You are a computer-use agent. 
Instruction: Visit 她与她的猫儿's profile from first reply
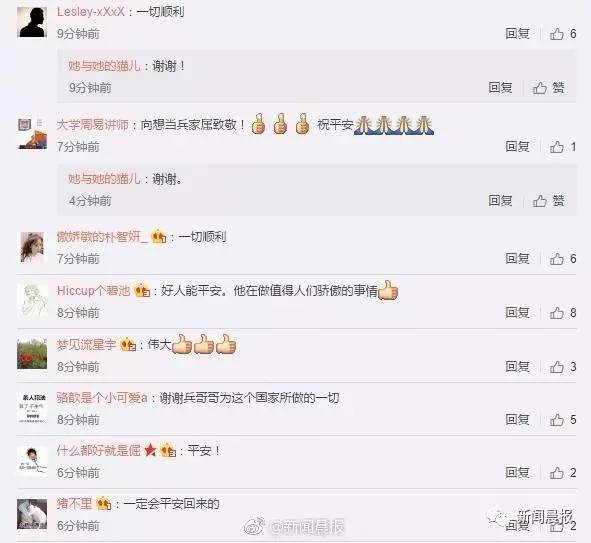(104, 66)
